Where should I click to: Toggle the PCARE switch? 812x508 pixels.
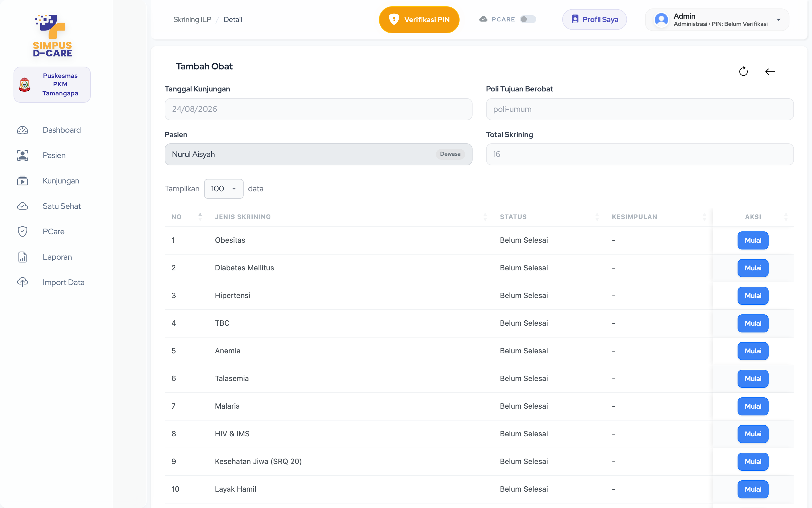528,19
